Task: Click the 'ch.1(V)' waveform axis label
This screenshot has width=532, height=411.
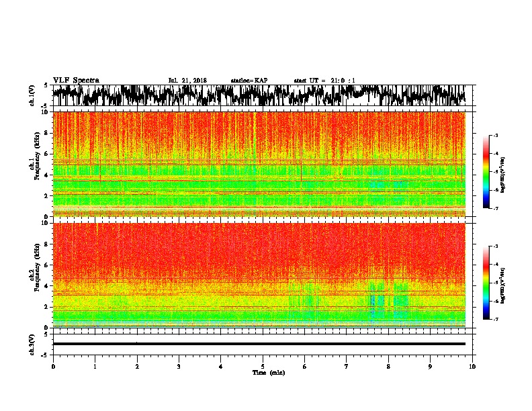Action: (32, 95)
